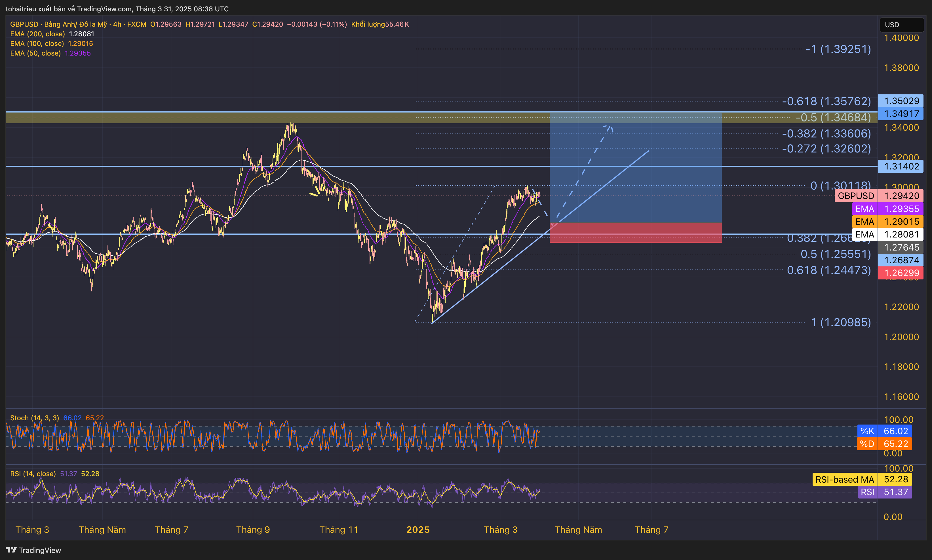The height and width of the screenshot is (560, 932).
Task: Click the gray 1.27645 price label
Action: (901, 247)
